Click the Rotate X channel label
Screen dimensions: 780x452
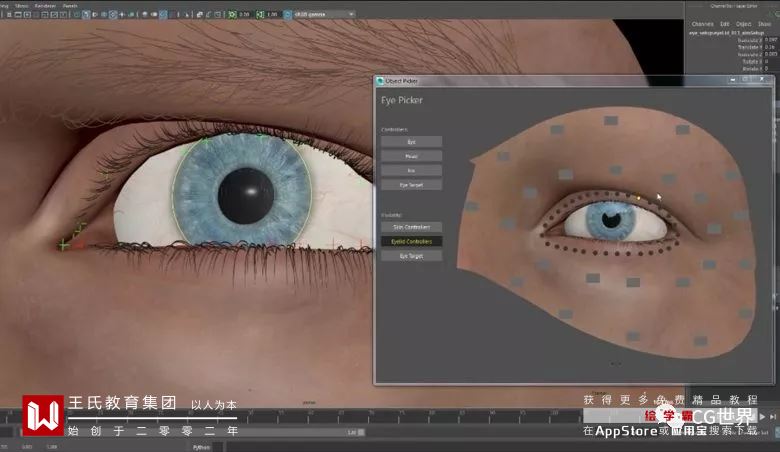click(751, 62)
